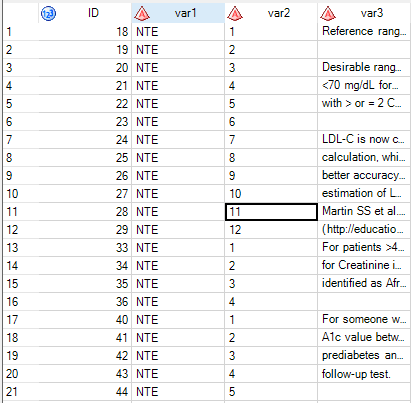Click the var3 cell starting 'Reference rang'
Screen dimensions: 411x403
click(x=364, y=32)
